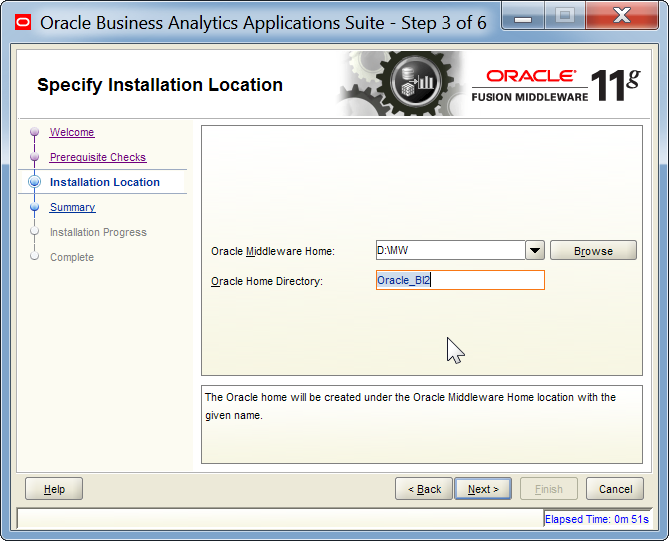
Task: Close the installer window
Action: point(622,16)
